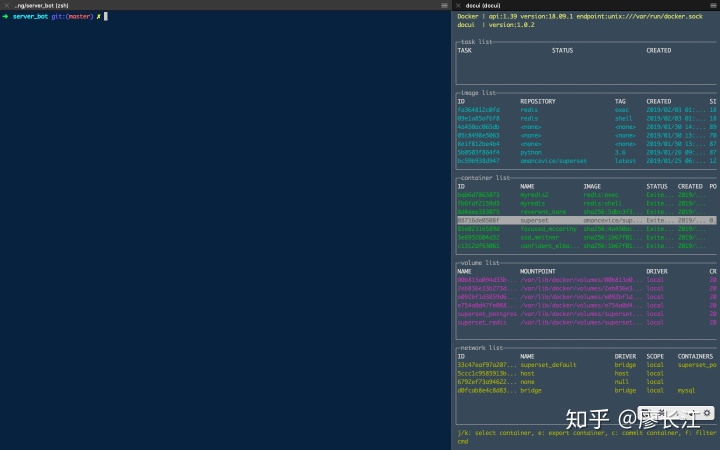Click the TASK column header in task list
Viewport: 720px width, 450px height.
tap(464, 51)
